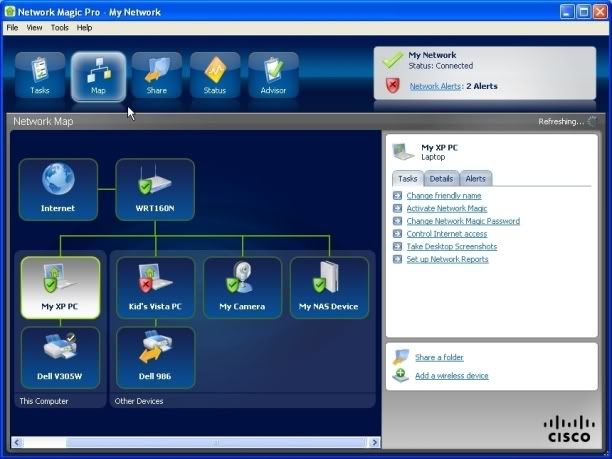Click the Take Desktop Screenshots link
Viewport: 612px width, 459px height.
click(x=452, y=246)
